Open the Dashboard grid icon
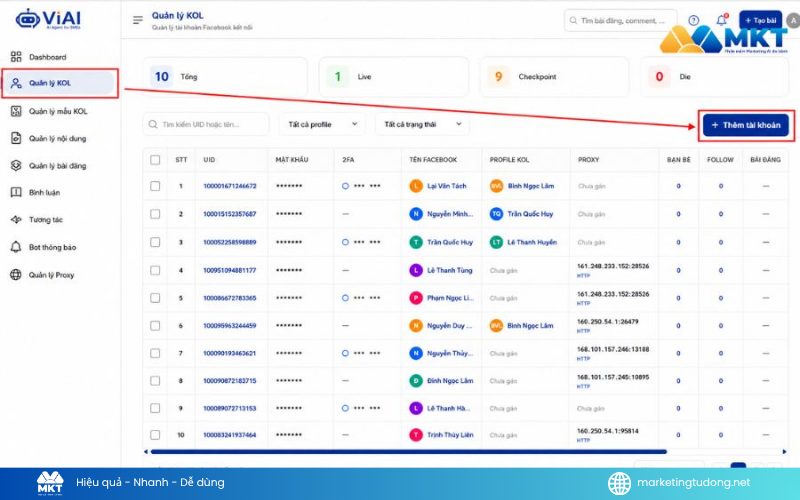Screen dimensions: 800x500 [x=16, y=57]
